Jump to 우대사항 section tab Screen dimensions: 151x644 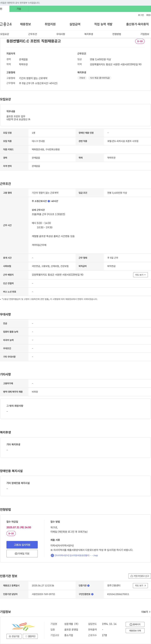[61, 34]
